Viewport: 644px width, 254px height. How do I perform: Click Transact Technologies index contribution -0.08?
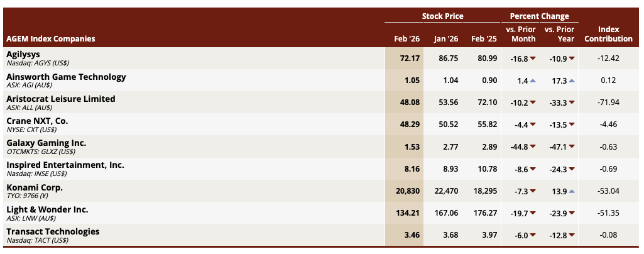pyautogui.click(x=609, y=236)
